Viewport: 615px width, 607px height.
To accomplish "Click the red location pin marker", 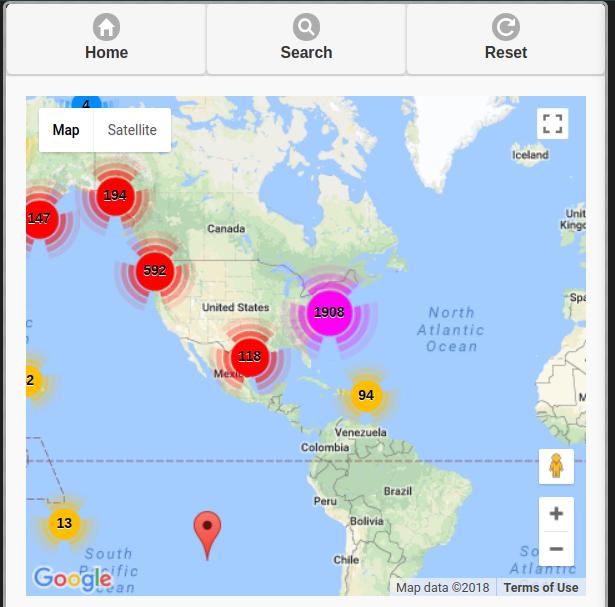I will pyautogui.click(x=207, y=530).
